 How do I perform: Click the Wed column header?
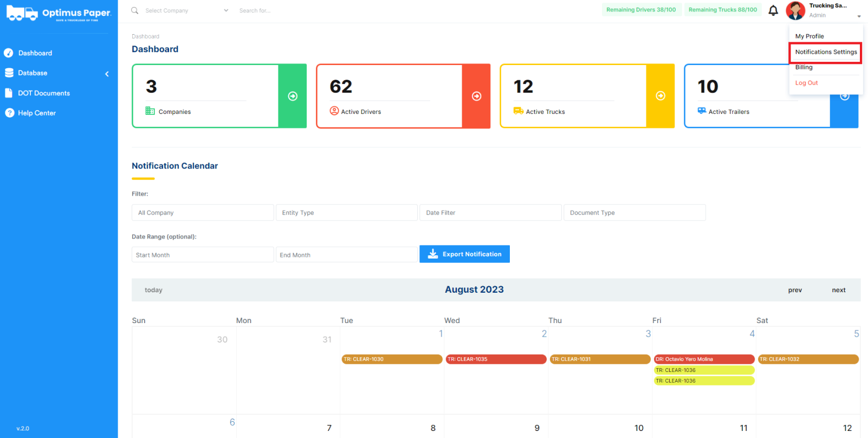[452, 320]
